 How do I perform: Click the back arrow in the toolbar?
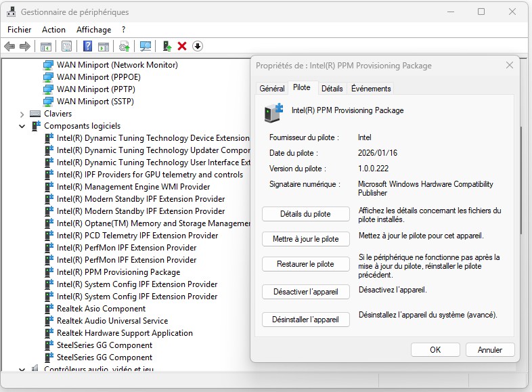point(9,46)
